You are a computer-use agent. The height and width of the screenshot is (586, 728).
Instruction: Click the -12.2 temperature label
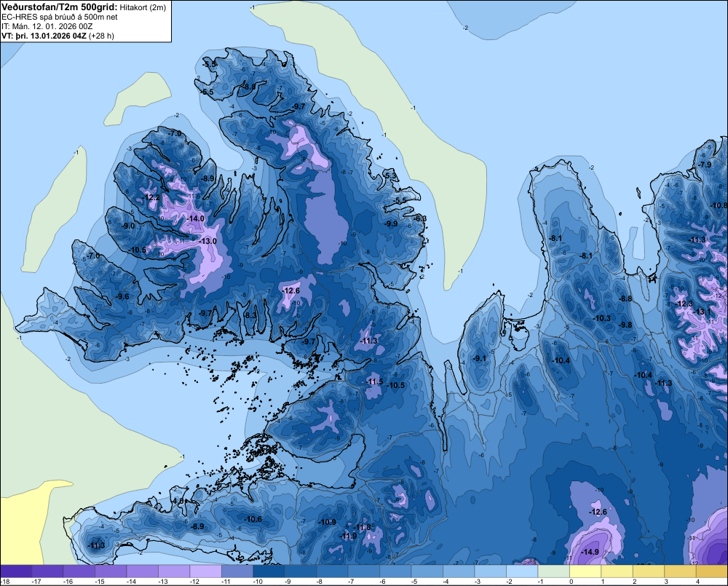point(151,197)
